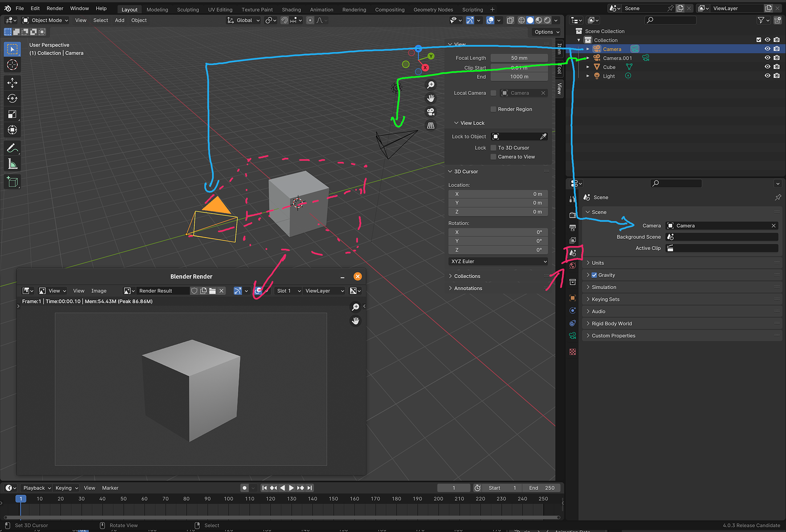Uncheck the Gravity checkbox

click(x=594, y=275)
